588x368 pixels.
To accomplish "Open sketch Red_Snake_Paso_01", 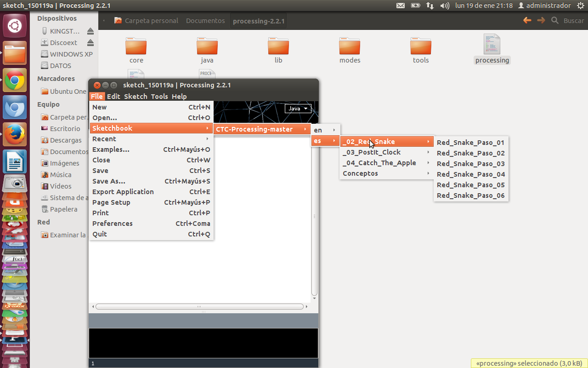I will (471, 143).
